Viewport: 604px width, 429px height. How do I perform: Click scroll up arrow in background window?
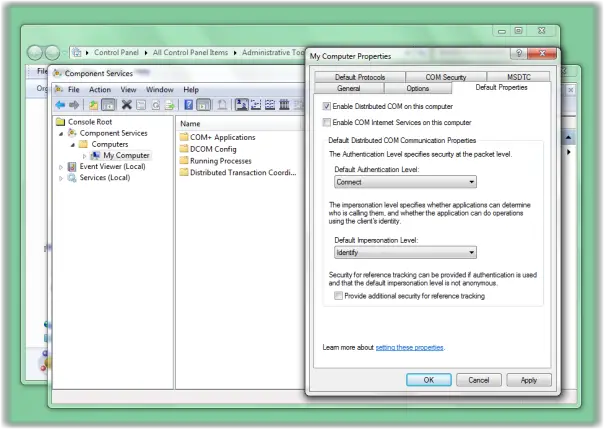(569, 137)
